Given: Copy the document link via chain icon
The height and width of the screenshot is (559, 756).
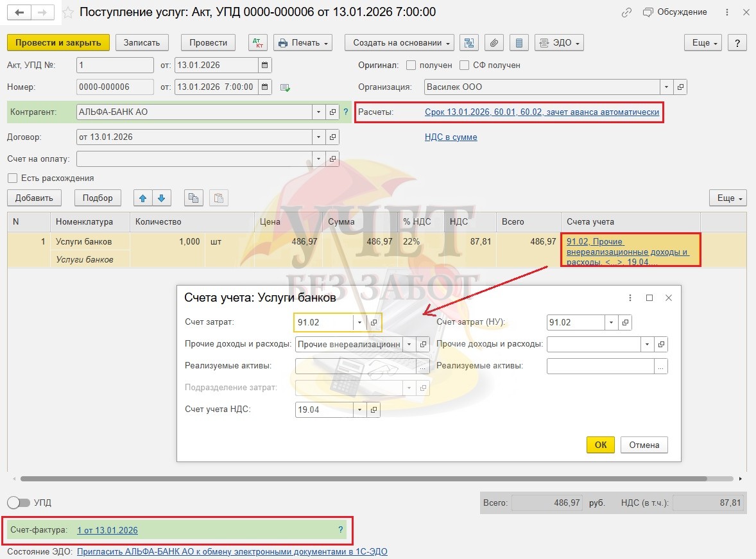Looking at the screenshot, I should tap(627, 13).
